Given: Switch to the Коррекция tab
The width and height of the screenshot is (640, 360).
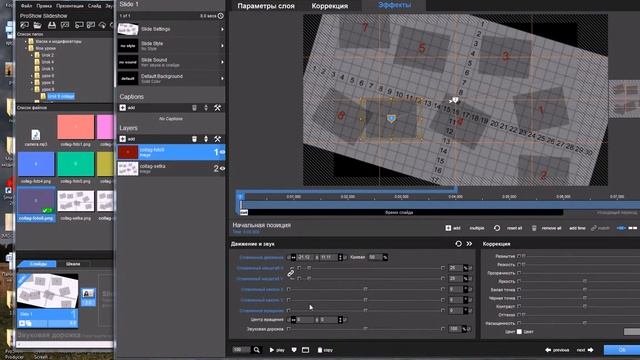Looking at the screenshot, I should coord(330,6).
